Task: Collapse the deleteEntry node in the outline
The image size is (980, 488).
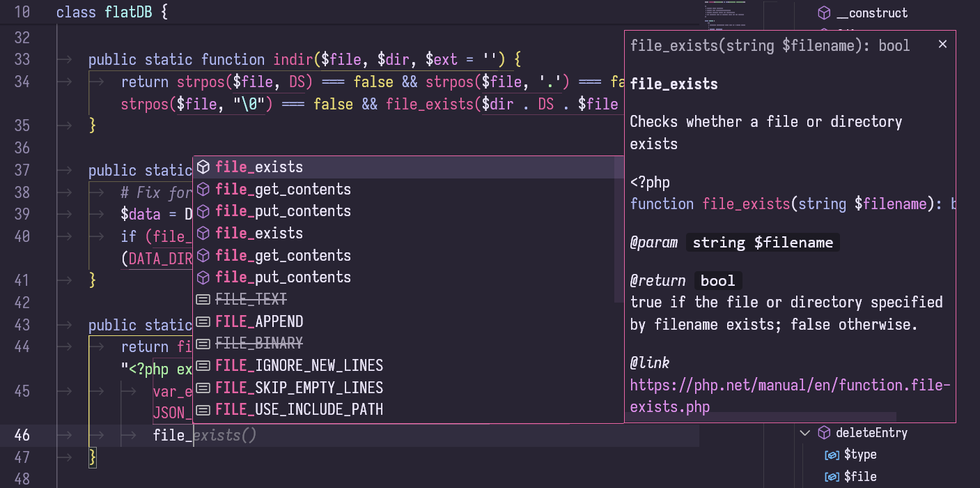Action: [805, 432]
